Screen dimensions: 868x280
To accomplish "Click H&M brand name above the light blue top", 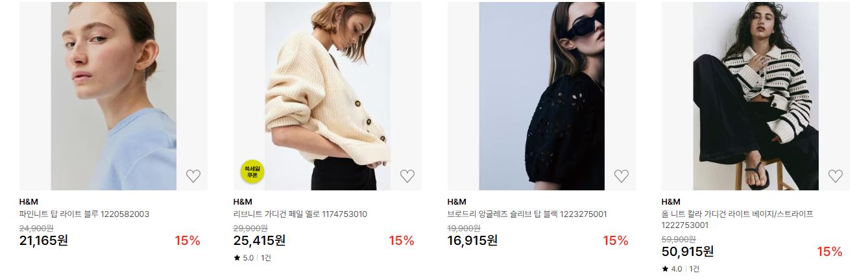I will 29,201.
